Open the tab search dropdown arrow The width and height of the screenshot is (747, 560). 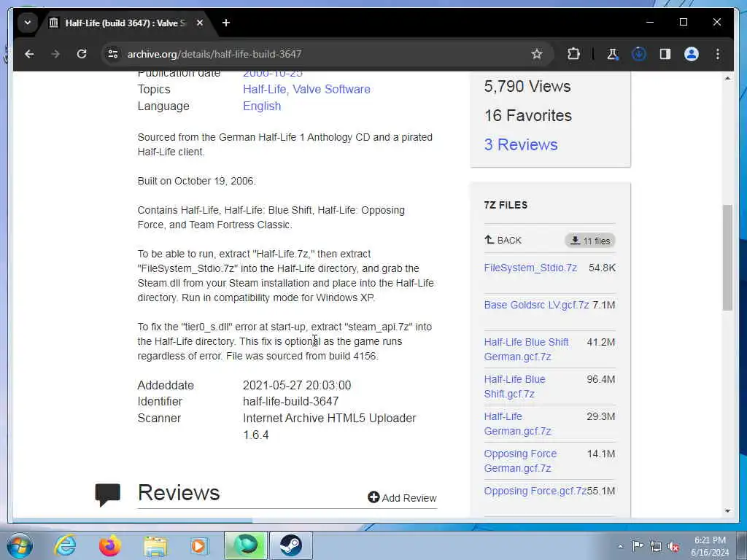(x=28, y=23)
